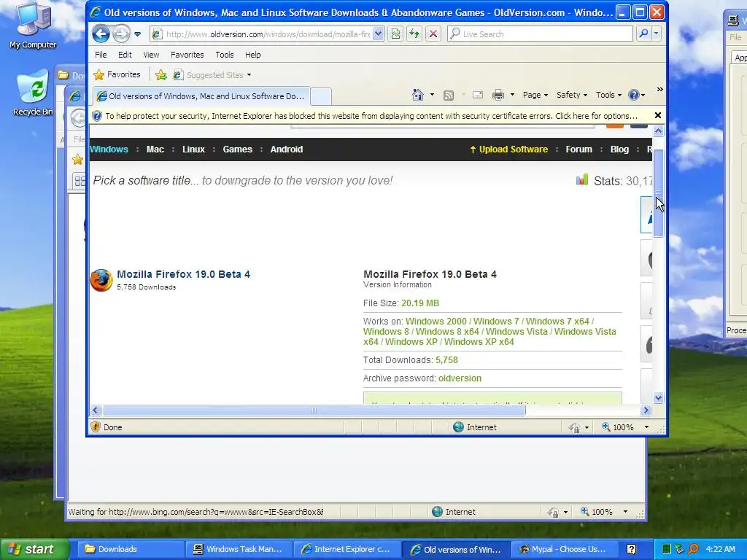Click the Upload Software link

(x=508, y=149)
